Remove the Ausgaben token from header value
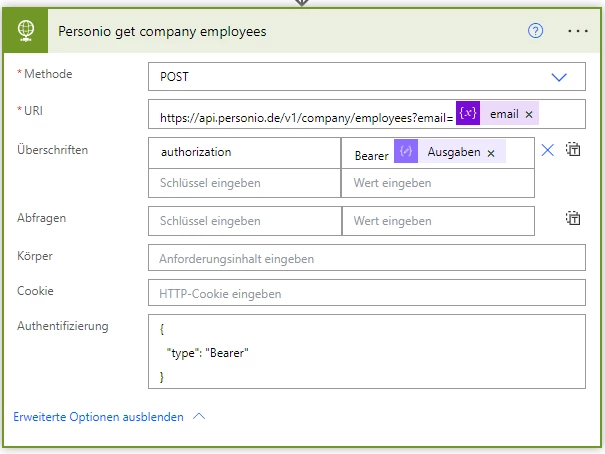 point(491,154)
